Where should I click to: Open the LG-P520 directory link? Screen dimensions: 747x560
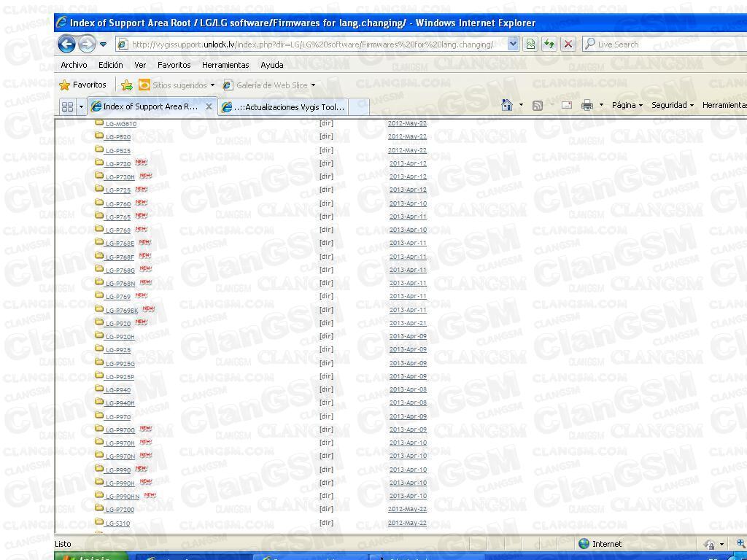(117, 137)
